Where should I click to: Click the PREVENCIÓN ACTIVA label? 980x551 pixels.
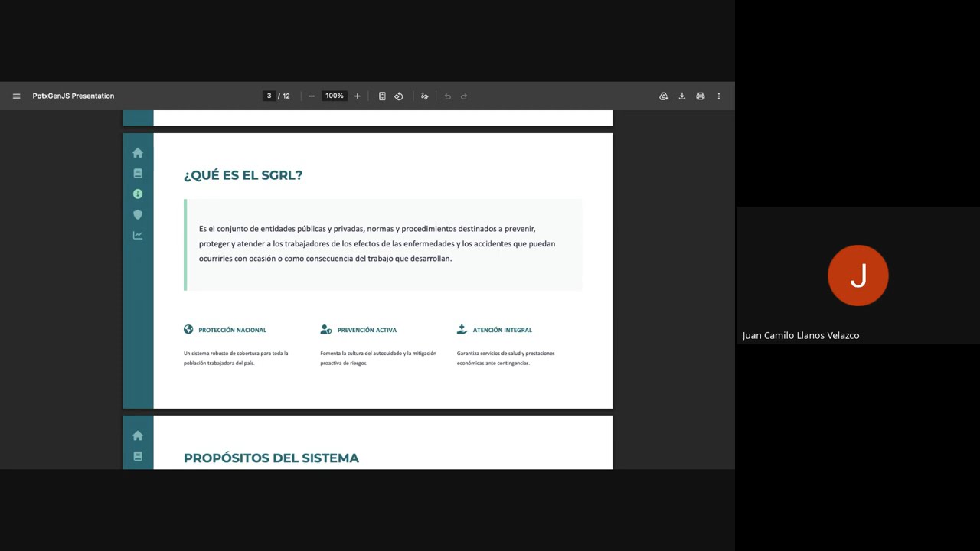(x=367, y=331)
